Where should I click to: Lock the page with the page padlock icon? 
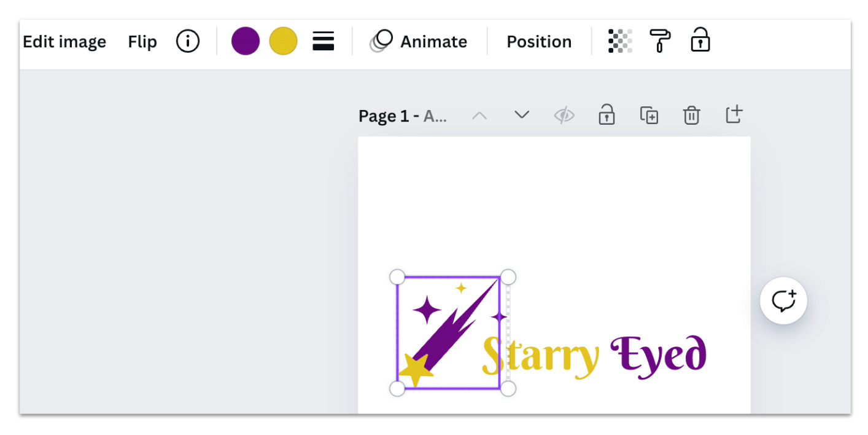tap(606, 114)
